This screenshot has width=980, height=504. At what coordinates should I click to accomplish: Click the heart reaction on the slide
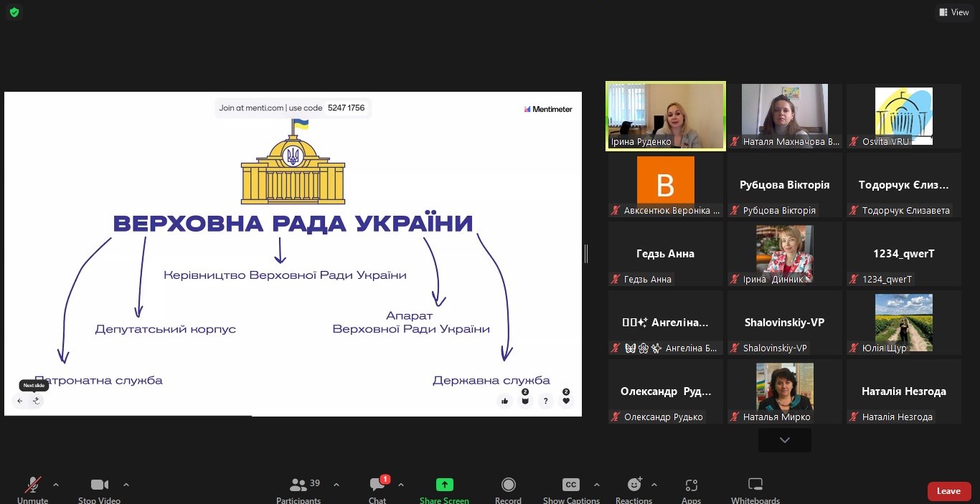coord(566,401)
